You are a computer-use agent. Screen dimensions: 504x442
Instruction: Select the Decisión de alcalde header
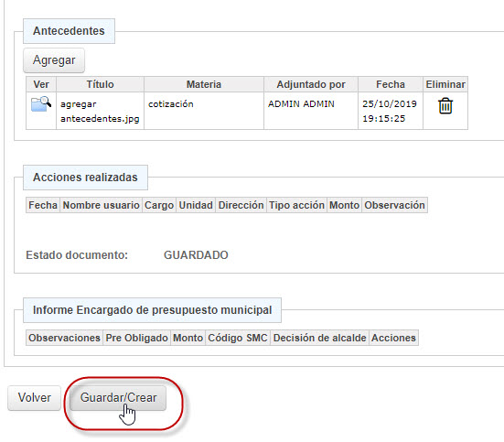[319, 338]
